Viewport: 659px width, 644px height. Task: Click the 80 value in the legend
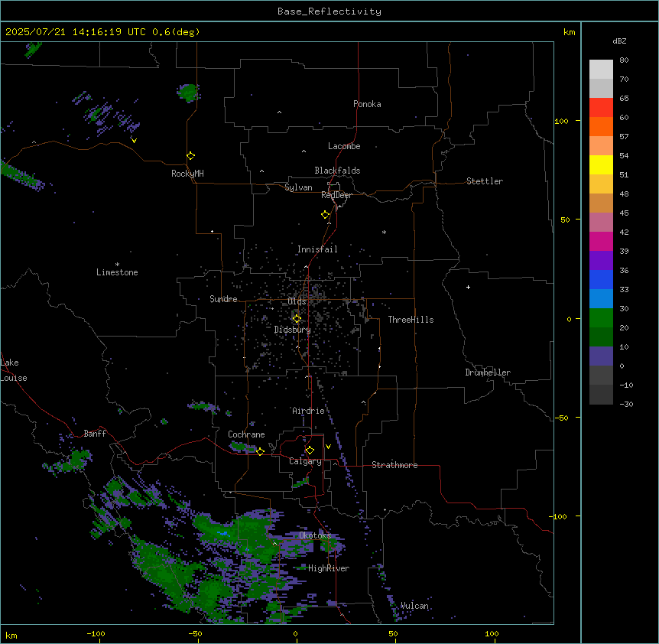pyautogui.click(x=624, y=60)
